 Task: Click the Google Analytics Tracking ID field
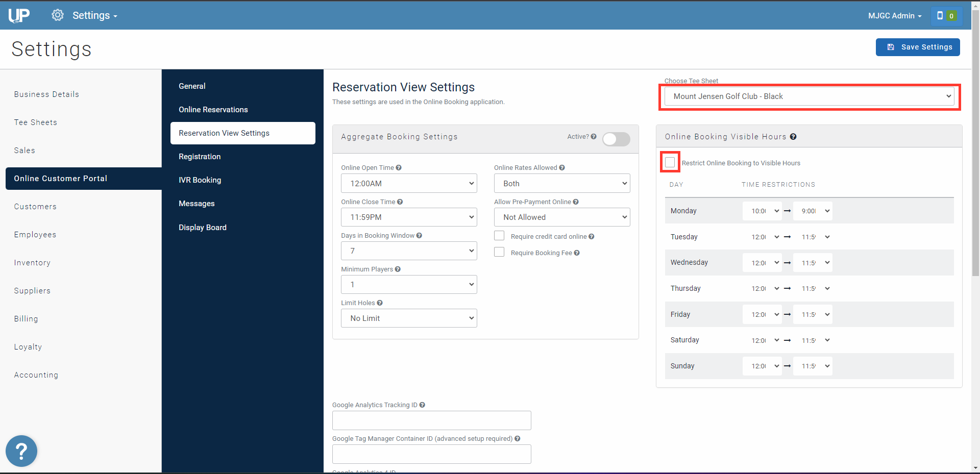tap(432, 420)
